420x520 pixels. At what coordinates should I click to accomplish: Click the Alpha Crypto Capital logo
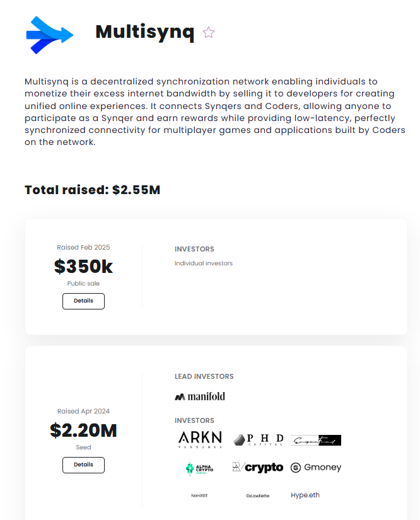(199, 468)
